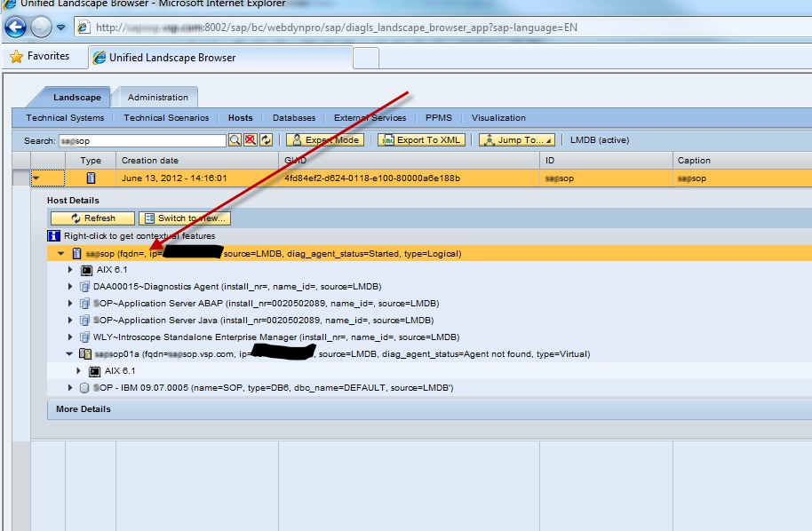Expand the SOP - IBM 09.07.0005 database node

70,388
